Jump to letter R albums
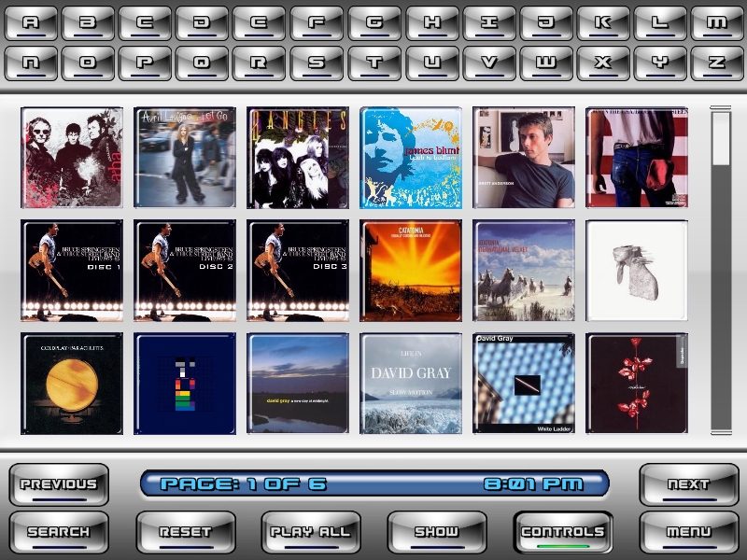This screenshot has width=747, height=560. 260,63
